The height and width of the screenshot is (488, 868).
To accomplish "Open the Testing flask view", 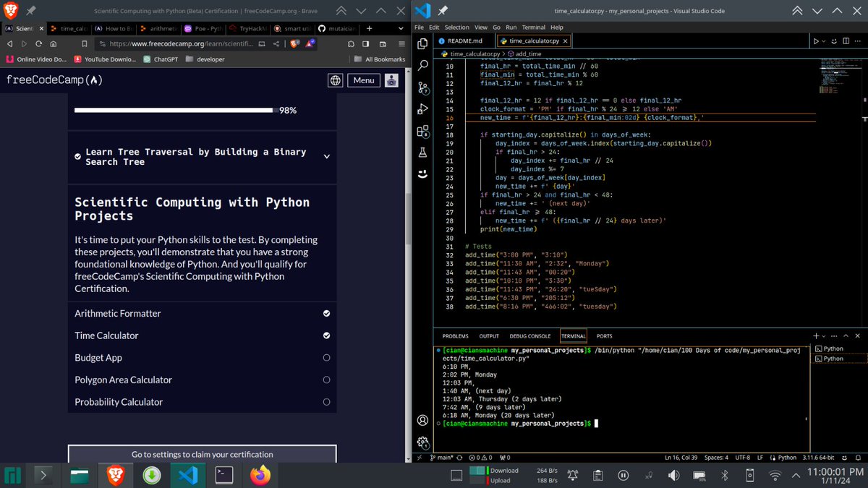I will click(x=423, y=153).
